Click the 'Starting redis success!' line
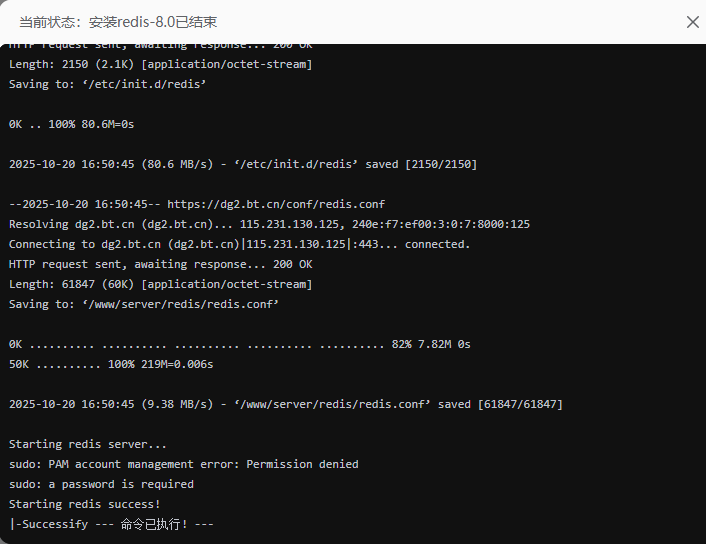Viewport: 706px width, 544px height. pyautogui.click(x=84, y=504)
